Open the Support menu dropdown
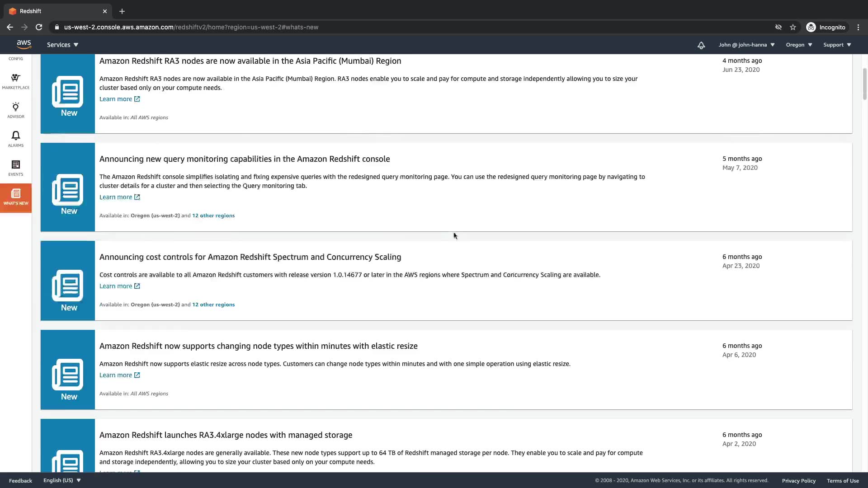Viewport: 868px width, 488px height. click(x=837, y=45)
